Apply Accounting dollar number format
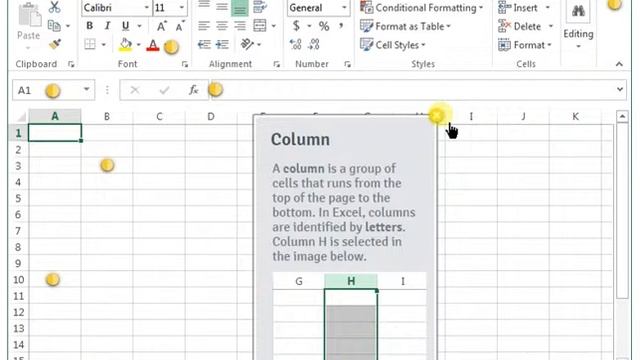This screenshot has height=360, width=640. [296, 26]
